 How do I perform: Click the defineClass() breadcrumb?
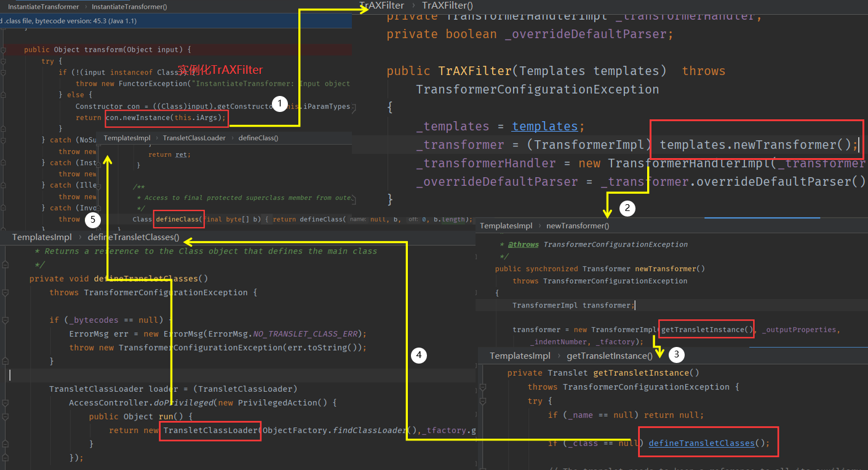(x=258, y=138)
